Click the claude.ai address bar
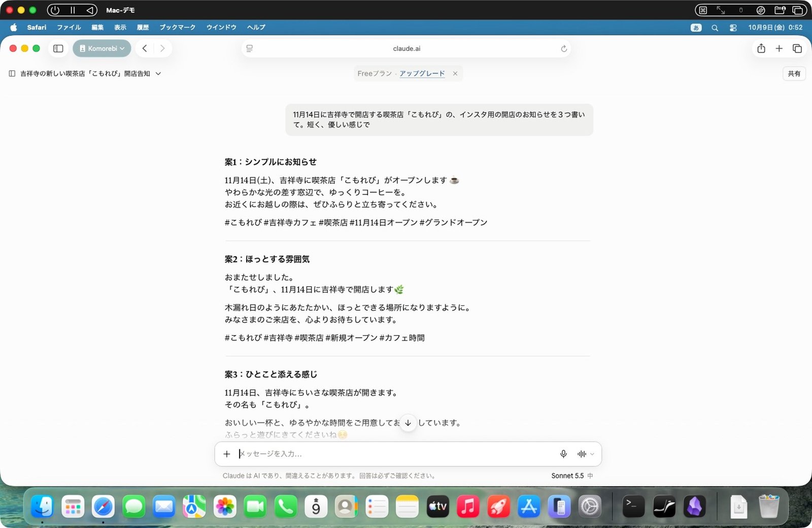Screen dimensions: 812x528 pyautogui.click(x=407, y=49)
